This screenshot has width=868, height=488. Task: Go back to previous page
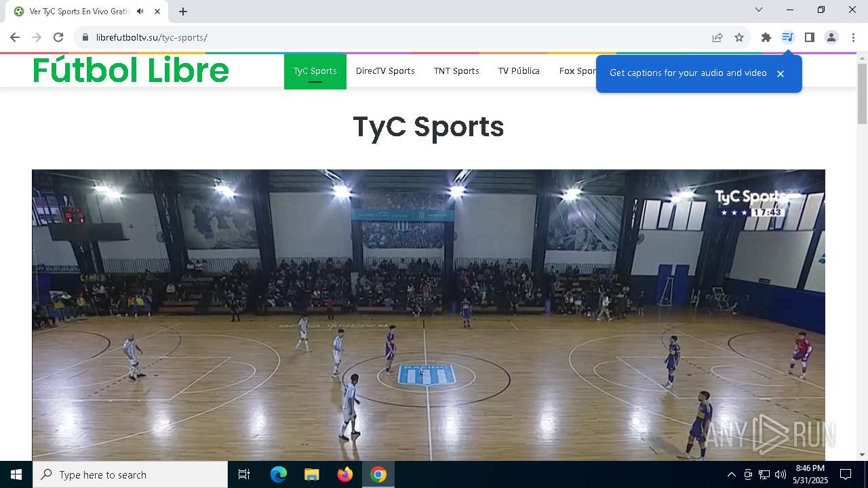[x=15, y=37]
